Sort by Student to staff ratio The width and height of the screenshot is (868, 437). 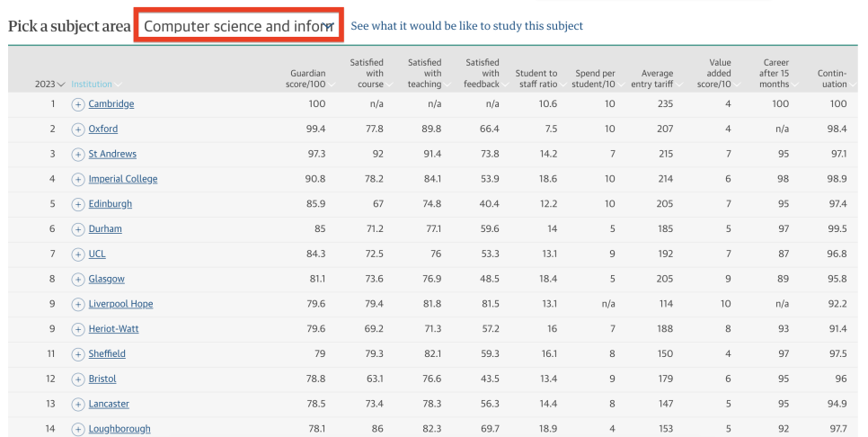point(541,78)
